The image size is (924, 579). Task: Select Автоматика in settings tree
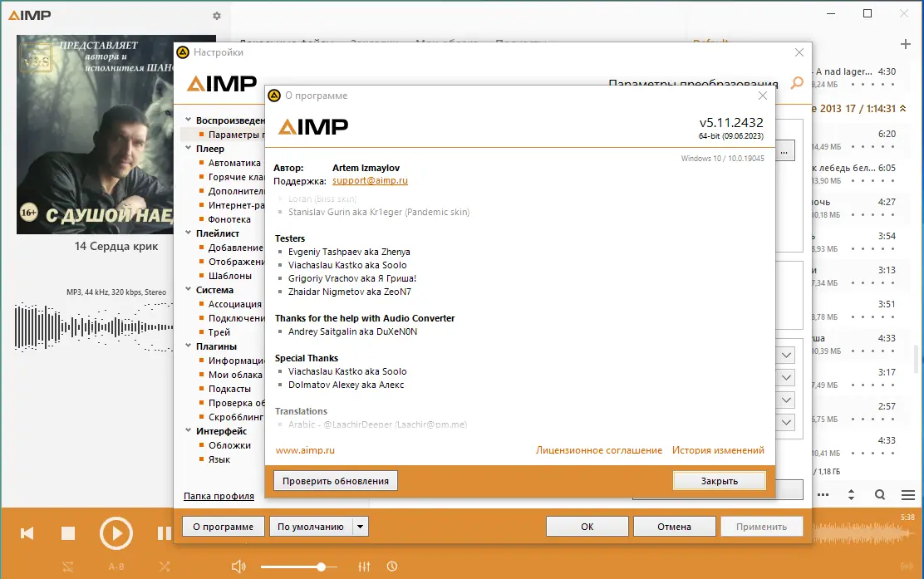[x=234, y=163]
